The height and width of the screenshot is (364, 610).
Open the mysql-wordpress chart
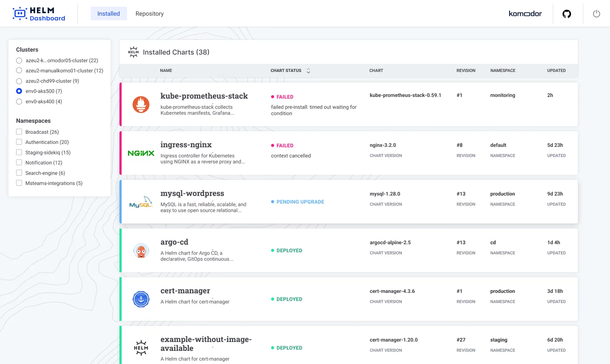192,193
